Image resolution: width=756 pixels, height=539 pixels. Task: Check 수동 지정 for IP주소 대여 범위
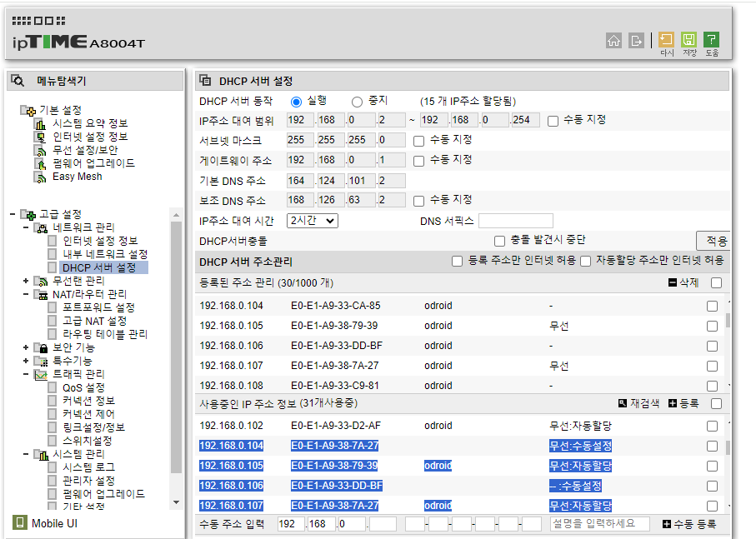(553, 121)
